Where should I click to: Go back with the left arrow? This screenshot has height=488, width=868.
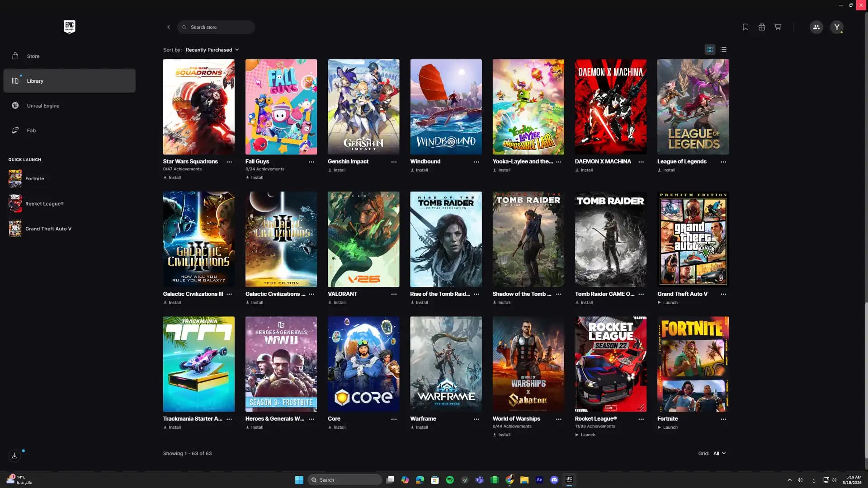click(169, 27)
